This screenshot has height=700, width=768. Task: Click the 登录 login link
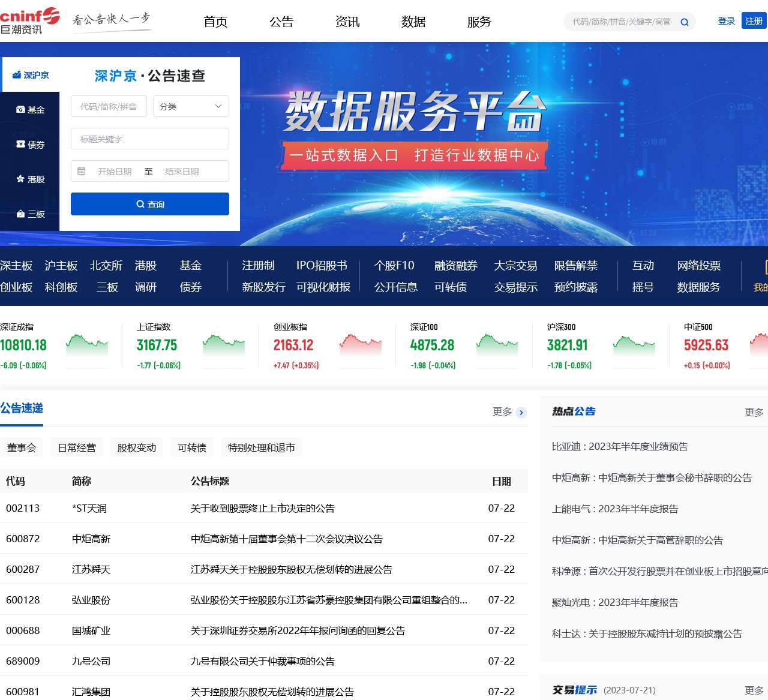coord(727,21)
